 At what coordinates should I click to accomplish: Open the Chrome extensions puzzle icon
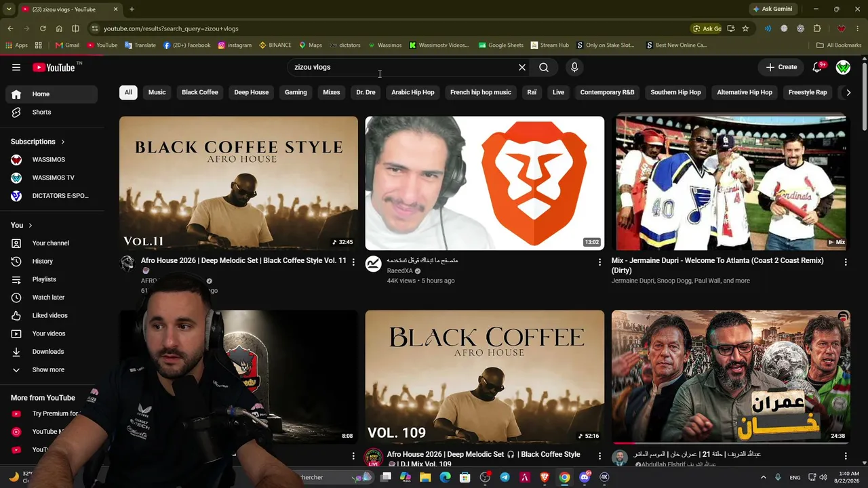click(x=817, y=28)
